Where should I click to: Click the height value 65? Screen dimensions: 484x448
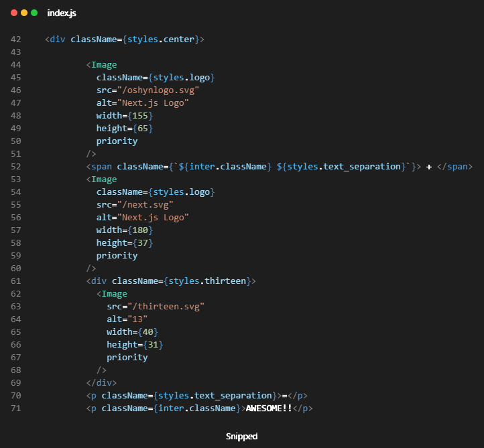pos(143,129)
